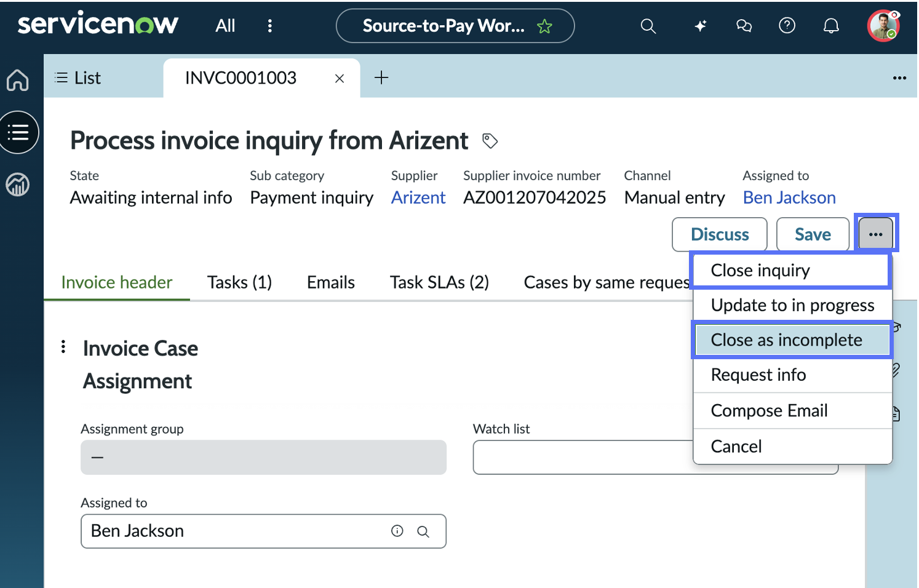Viewport: 919px width, 588px height.
Task: Click the Payment inquiry sub category value
Action: coord(311,197)
